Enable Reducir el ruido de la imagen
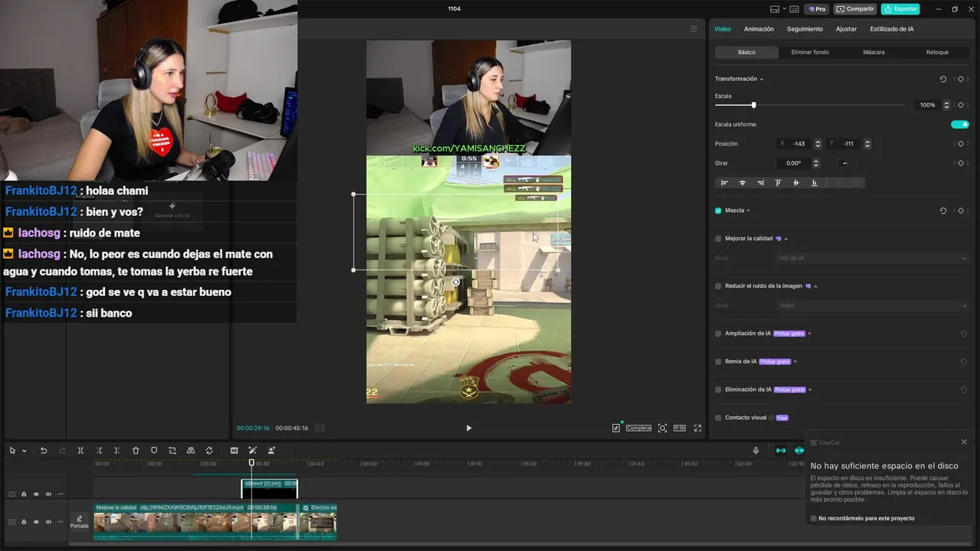 point(718,286)
